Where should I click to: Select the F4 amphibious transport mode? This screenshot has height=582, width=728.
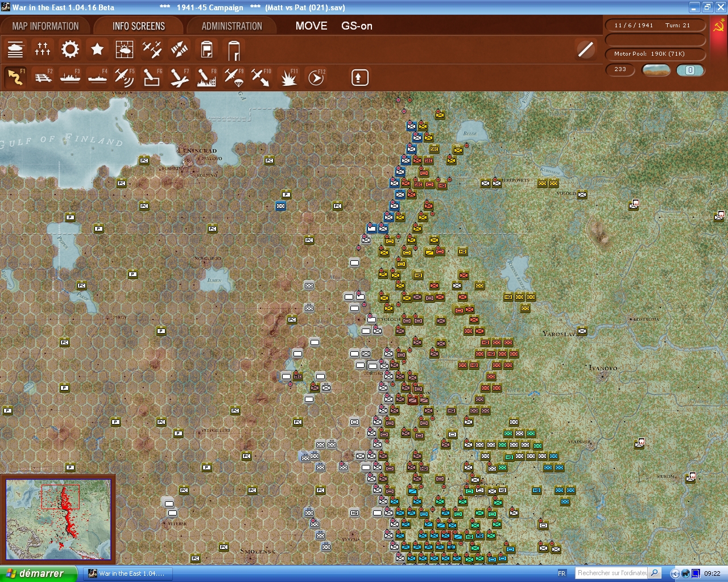tap(97, 77)
